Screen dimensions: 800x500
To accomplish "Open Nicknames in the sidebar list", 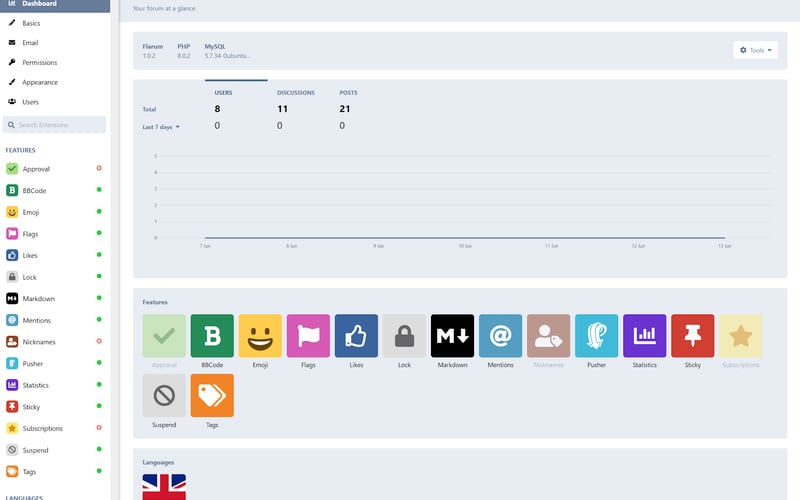I will pyautogui.click(x=55, y=342).
